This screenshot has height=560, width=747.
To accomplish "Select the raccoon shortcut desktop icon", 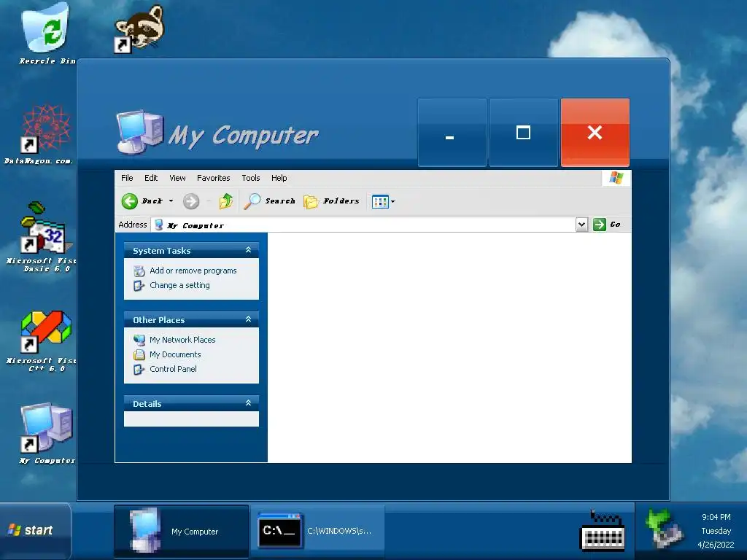I will [x=139, y=28].
